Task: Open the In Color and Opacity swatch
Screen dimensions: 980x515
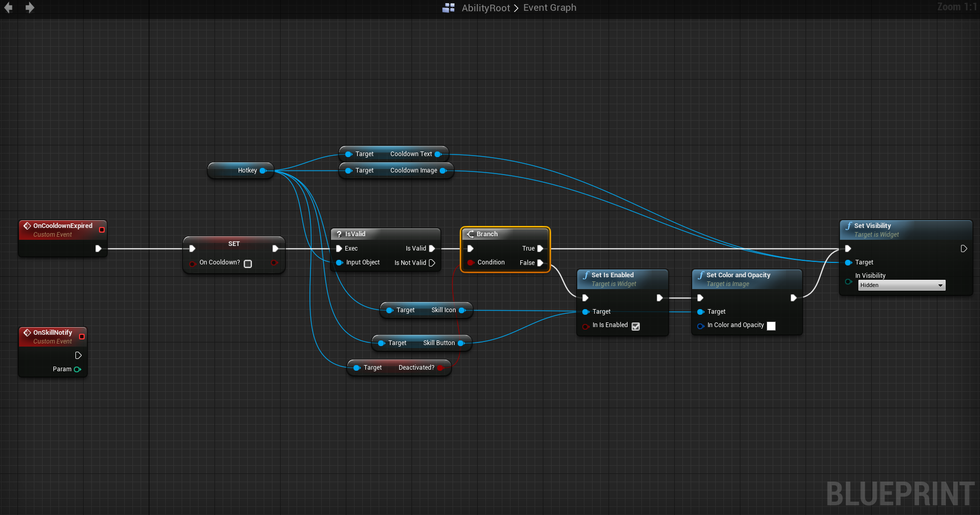Action: pyautogui.click(x=771, y=326)
